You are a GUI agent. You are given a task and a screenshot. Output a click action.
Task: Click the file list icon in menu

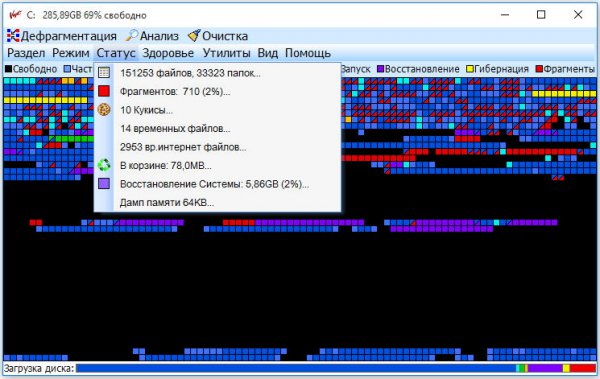[x=104, y=72]
